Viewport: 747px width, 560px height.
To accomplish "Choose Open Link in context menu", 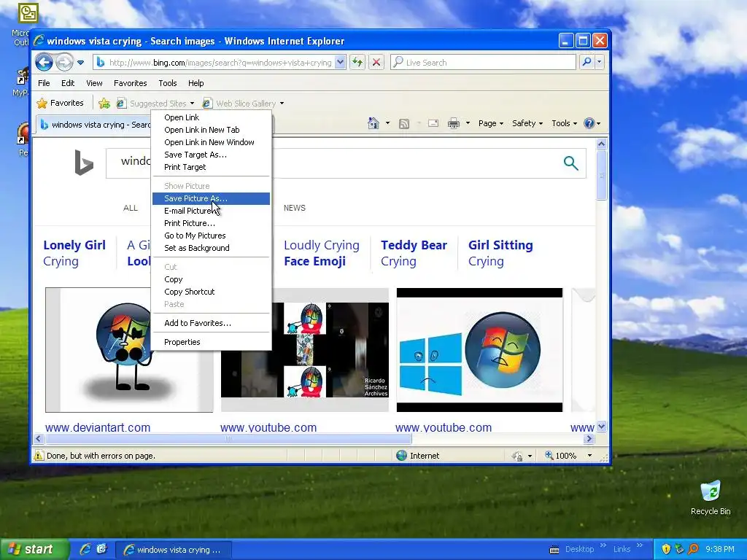I will coord(211,117).
